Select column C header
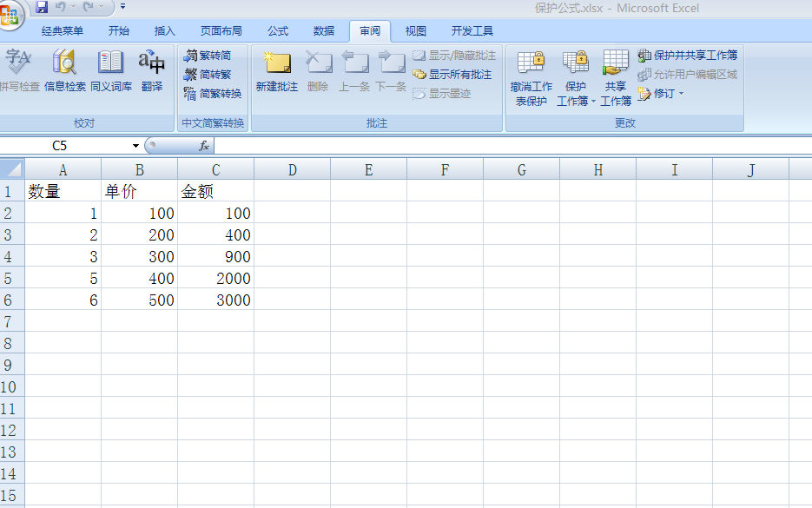The width and height of the screenshot is (812, 508). pos(216,170)
